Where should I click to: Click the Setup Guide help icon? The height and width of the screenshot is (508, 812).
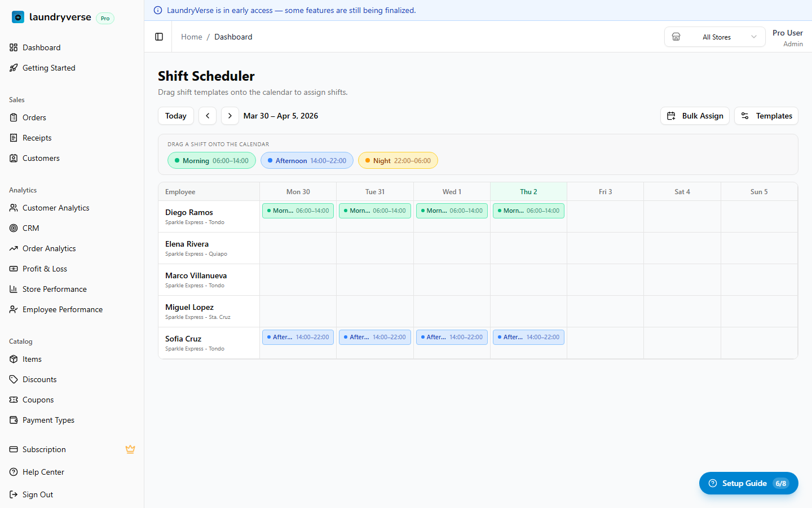pyautogui.click(x=713, y=483)
